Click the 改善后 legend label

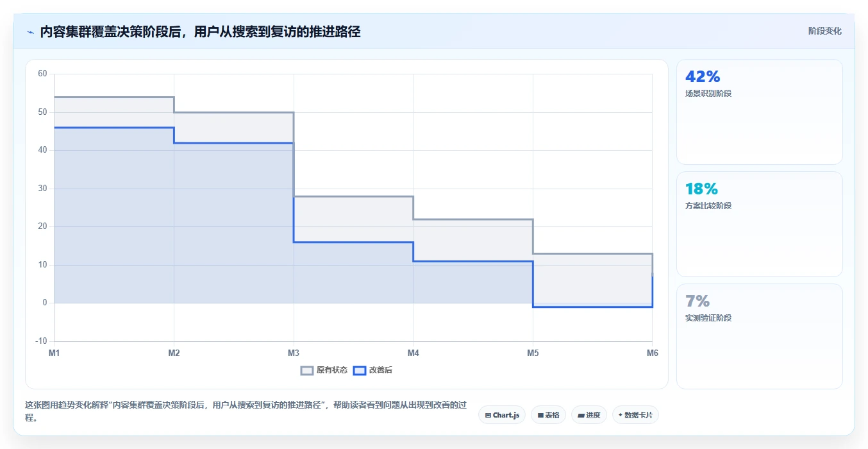pos(381,370)
